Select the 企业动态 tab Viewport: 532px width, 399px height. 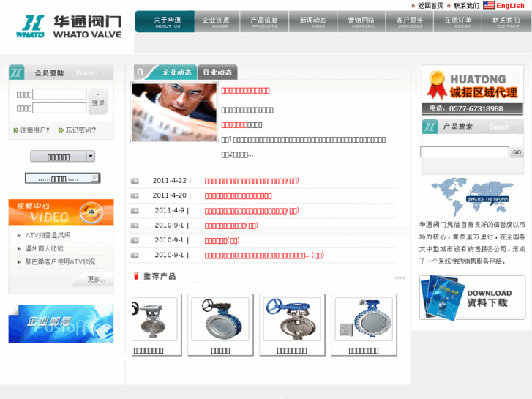[176, 72]
